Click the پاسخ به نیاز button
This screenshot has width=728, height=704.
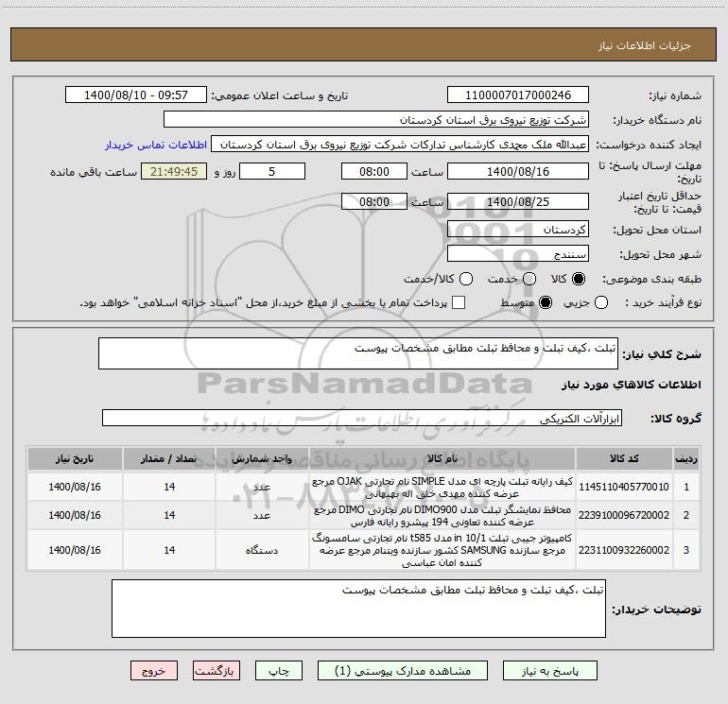coord(549,671)
